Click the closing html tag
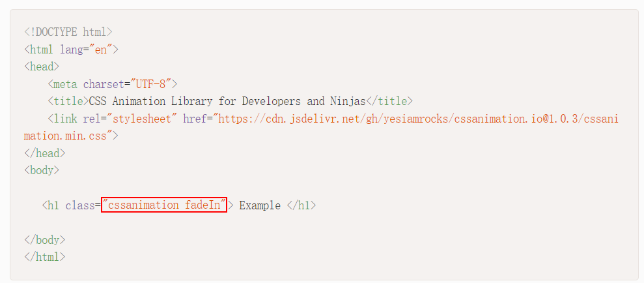 click(x=45, y=257)
